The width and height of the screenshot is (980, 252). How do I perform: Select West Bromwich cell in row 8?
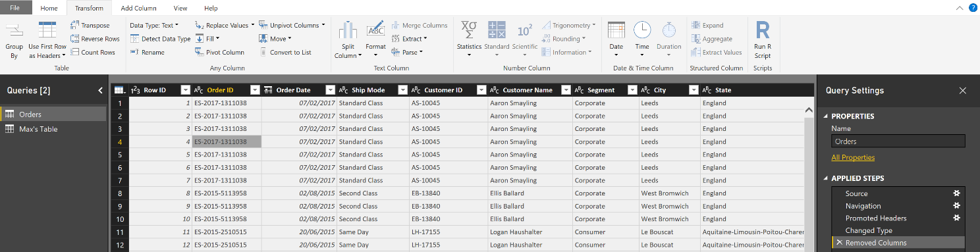tap(670, 193)
